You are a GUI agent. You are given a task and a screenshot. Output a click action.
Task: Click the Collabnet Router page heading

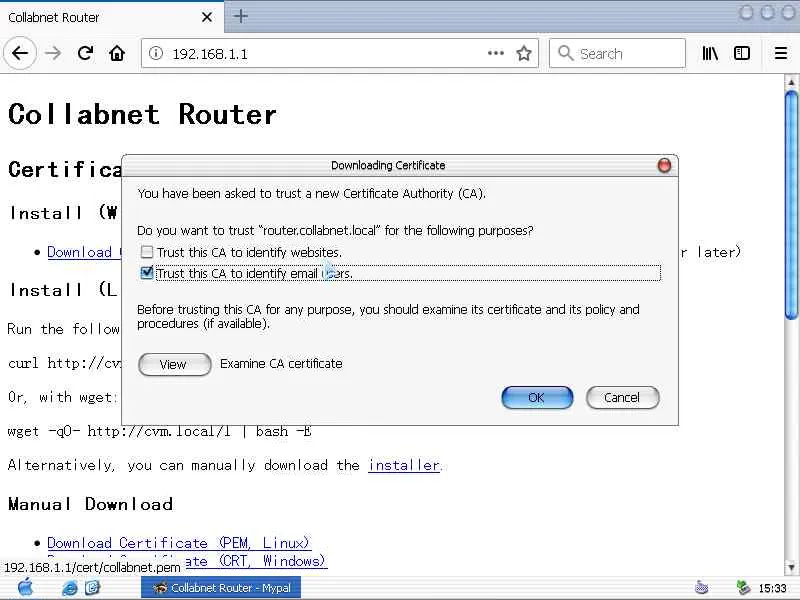[142, 114]
